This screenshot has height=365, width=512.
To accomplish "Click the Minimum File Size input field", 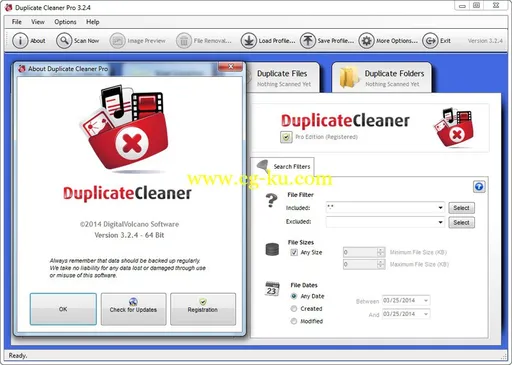I will click(x=360, y=252).
